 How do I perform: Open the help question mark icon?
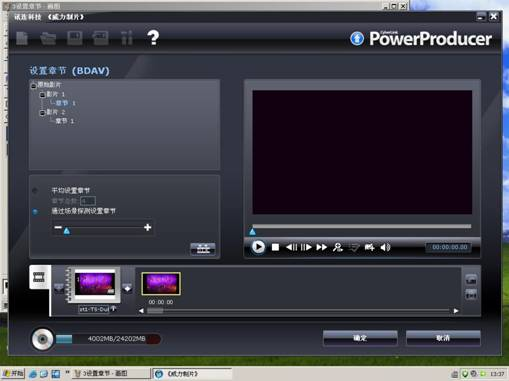pyautogui.click(x=153, y=38)
